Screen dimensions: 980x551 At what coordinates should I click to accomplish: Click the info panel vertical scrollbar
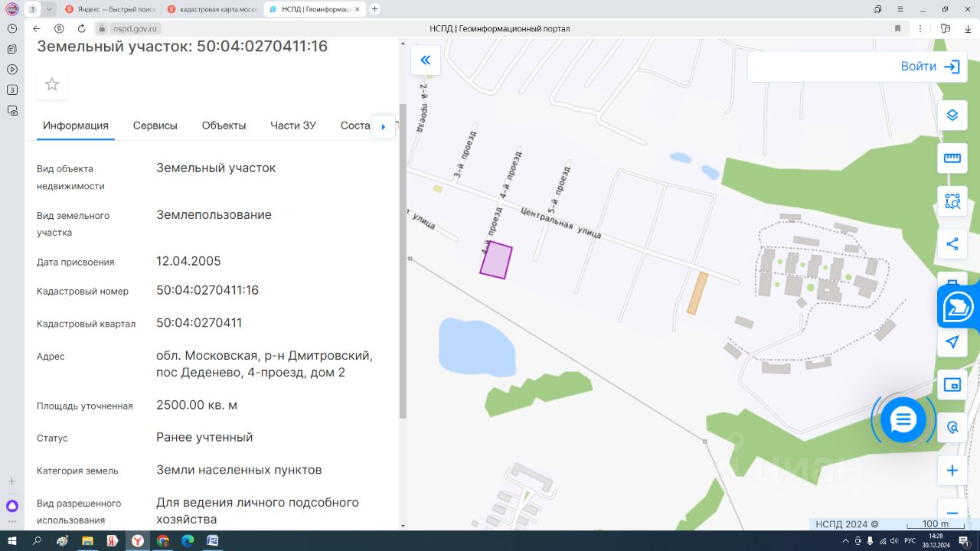pyautogui.click(x=403, y=260)
